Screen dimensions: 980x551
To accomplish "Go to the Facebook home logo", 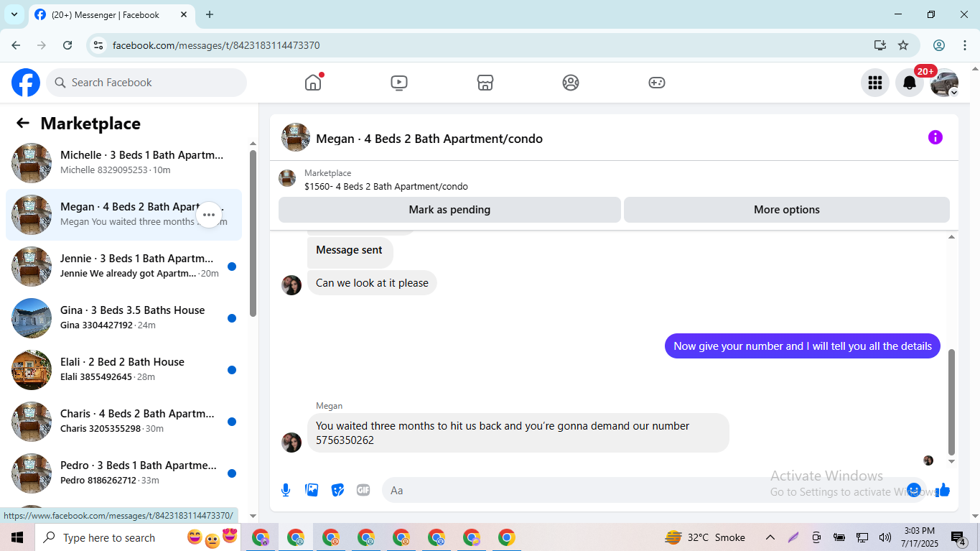I will 26,83.
